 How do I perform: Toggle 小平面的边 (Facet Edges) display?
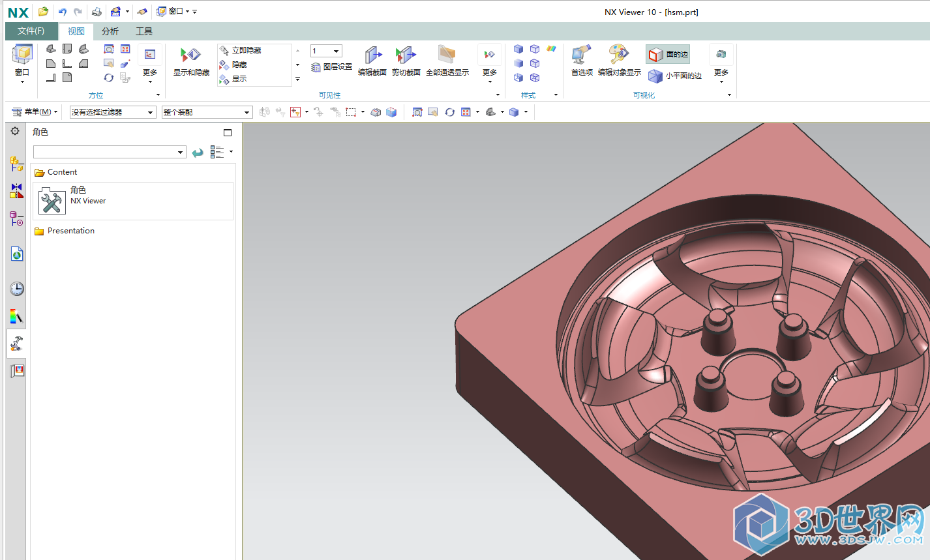click(675, 76)
